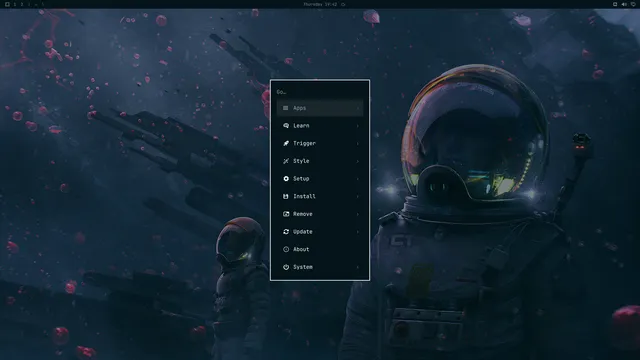Click the Trigger rocket icon
Viewport: 640px width, 360px height.
coord(286,143)
